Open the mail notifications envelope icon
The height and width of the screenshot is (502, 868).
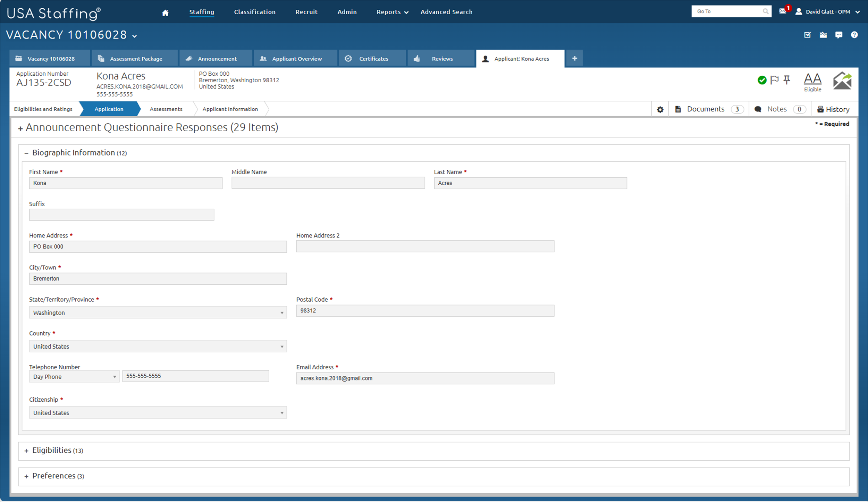[782, 11]
